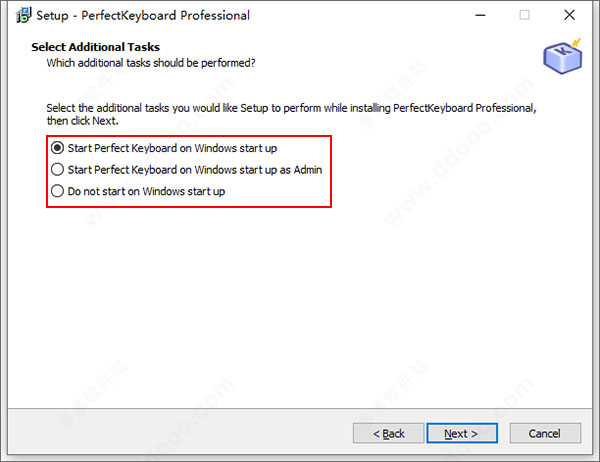This screenshot has height=462, width=600.
Task: Click the 'Start Perfect Keyboard on Windows start up' label text
Action: 172,148
